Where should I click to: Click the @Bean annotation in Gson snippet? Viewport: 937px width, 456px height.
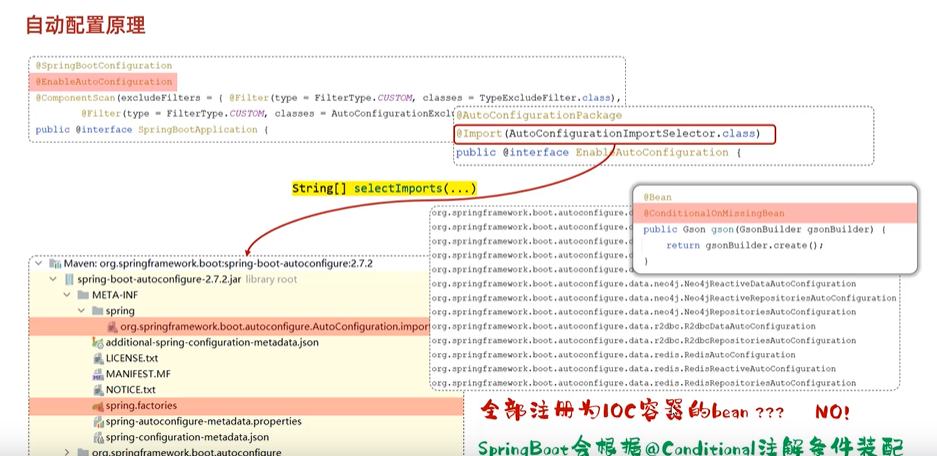tap(657, 197)
